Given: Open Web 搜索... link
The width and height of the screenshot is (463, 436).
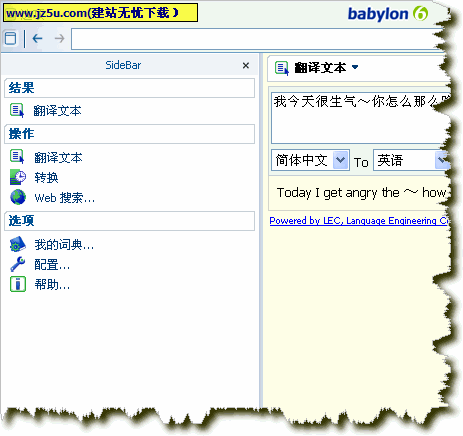Looking at the screenshot, I should [x=65, y=198].
